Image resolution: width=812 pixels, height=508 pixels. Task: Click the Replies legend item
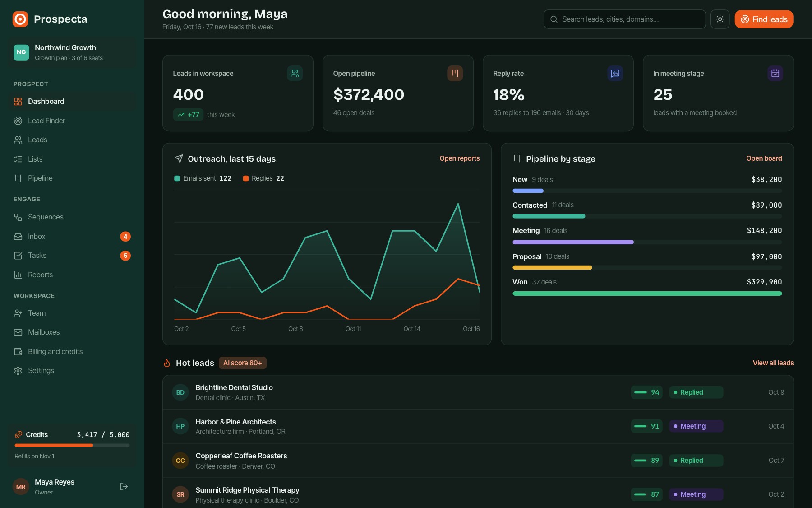pyautogui.click(x=263, y=178)
